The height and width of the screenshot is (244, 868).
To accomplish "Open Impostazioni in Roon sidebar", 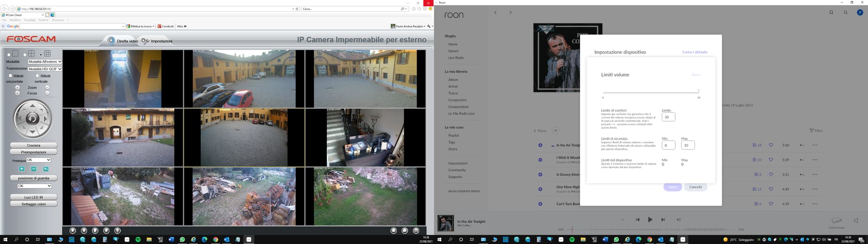I will pyautogui.click(x=458, y=163).
